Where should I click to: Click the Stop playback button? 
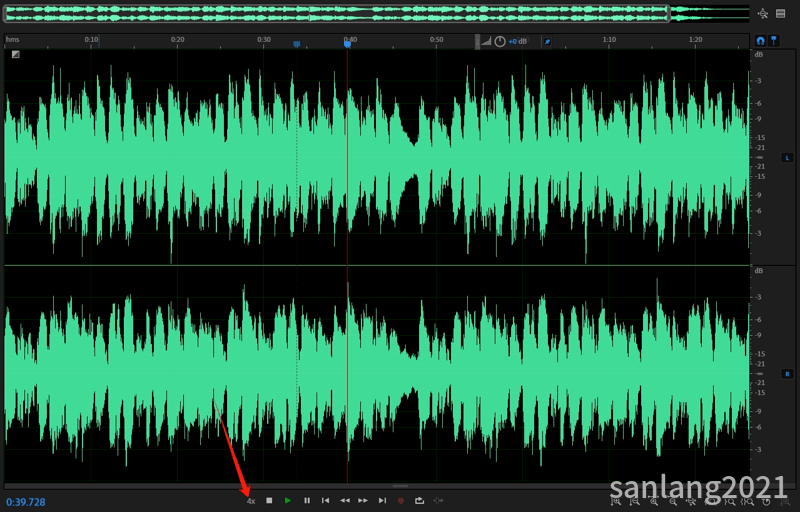pos(269,500)
